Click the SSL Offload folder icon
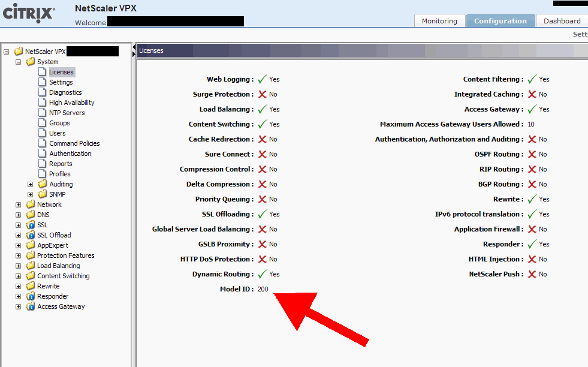This screenshot has height=367, width=588. (31, 235)
